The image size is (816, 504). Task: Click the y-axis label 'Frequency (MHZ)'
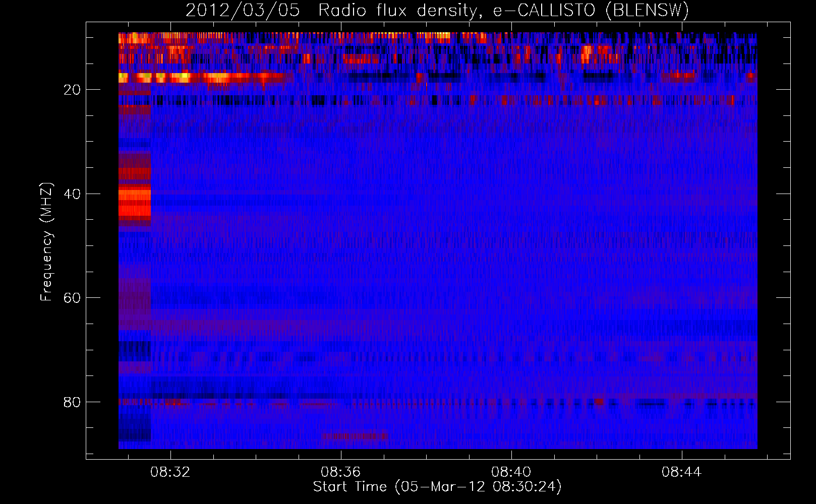[x=46, y=241]
